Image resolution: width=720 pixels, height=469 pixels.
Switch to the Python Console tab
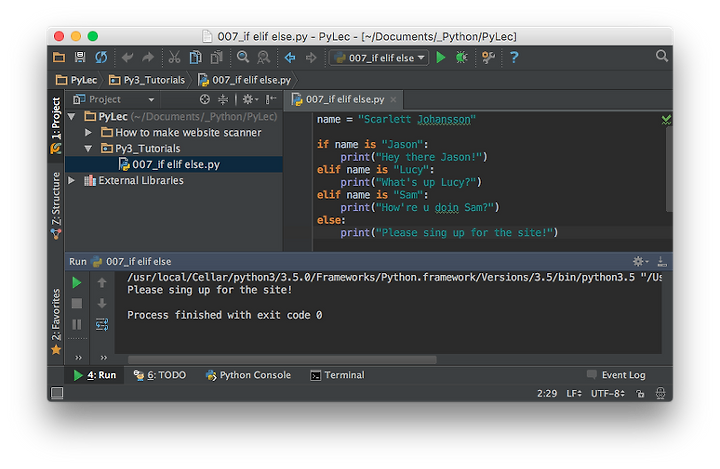248,375
